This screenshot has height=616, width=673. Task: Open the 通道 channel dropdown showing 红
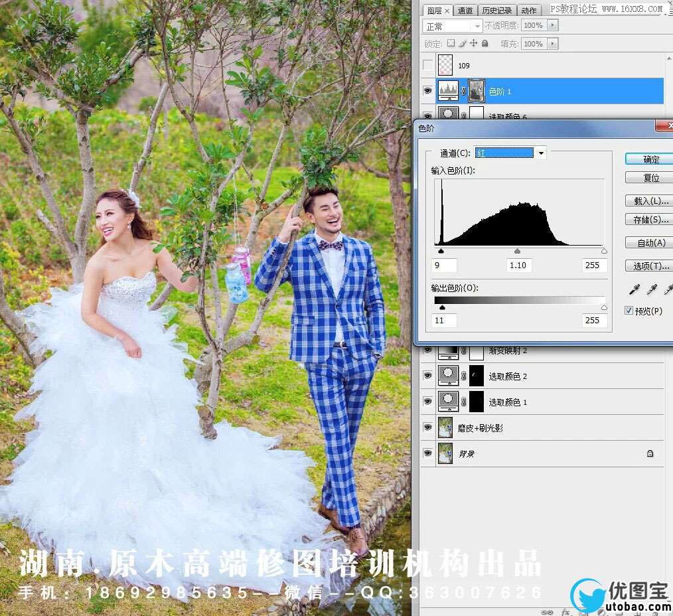(x=510, y=153)
